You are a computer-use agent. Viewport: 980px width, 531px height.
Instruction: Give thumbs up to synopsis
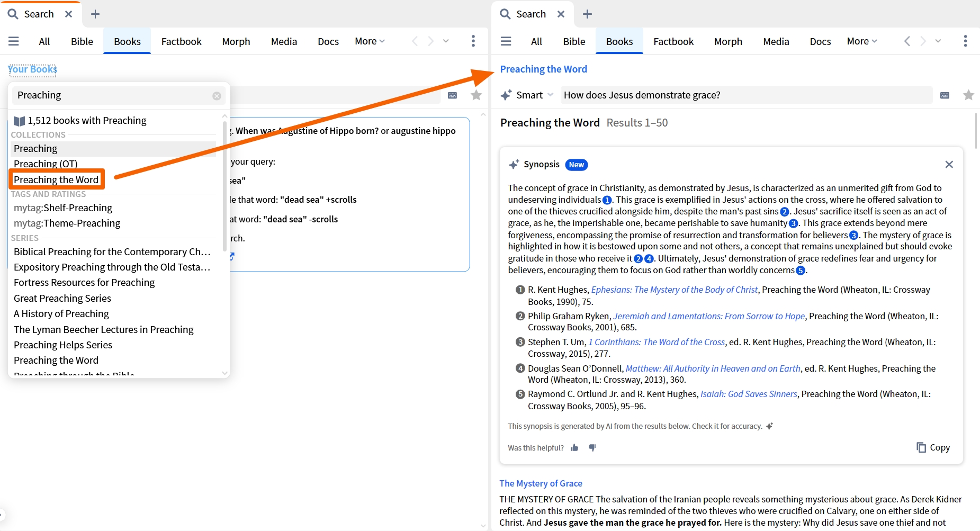575,448
